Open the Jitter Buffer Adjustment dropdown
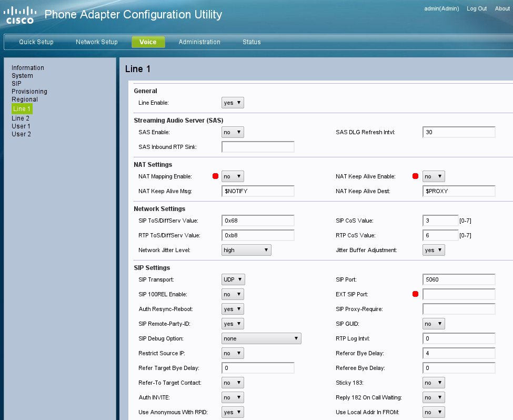The height and width of the screenshot is (420, 513). [434, 250]
